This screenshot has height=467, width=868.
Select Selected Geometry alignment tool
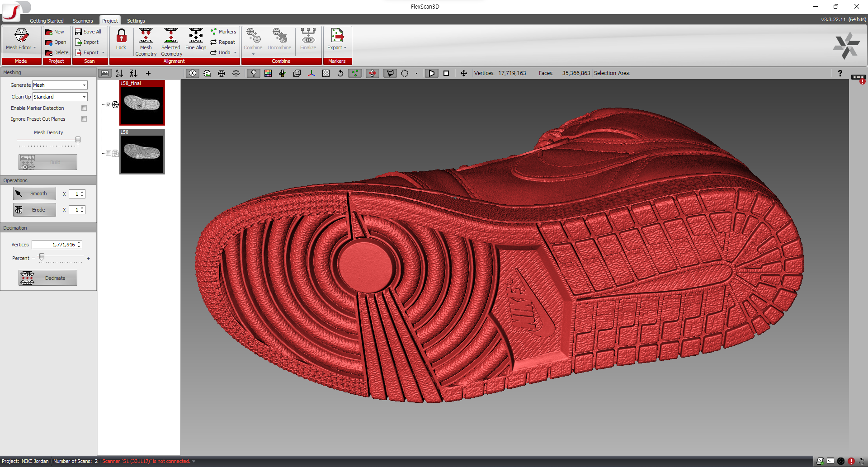pyautogui.click(x=171, y=42)
